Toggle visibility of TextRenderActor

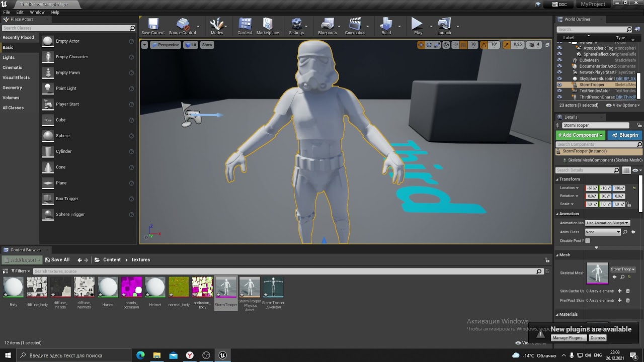(559, 91)
